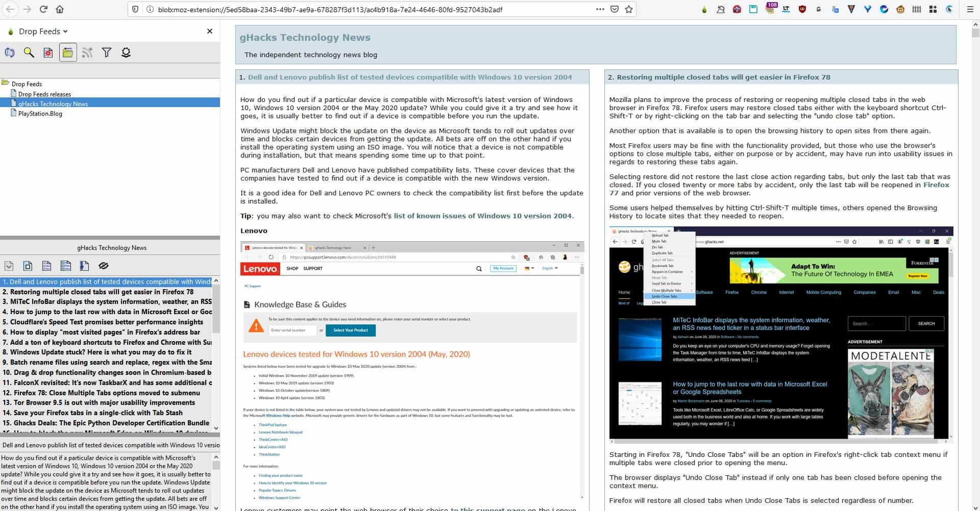Click the item list scrollbar up arrow
This screenshot has height=511, width=980.
pos(216,281)
